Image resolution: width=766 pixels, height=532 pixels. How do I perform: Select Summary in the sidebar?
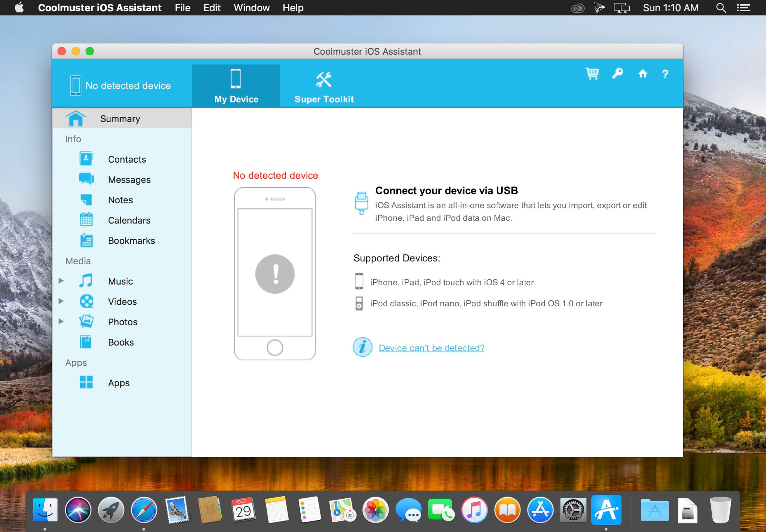coord(122,118)
